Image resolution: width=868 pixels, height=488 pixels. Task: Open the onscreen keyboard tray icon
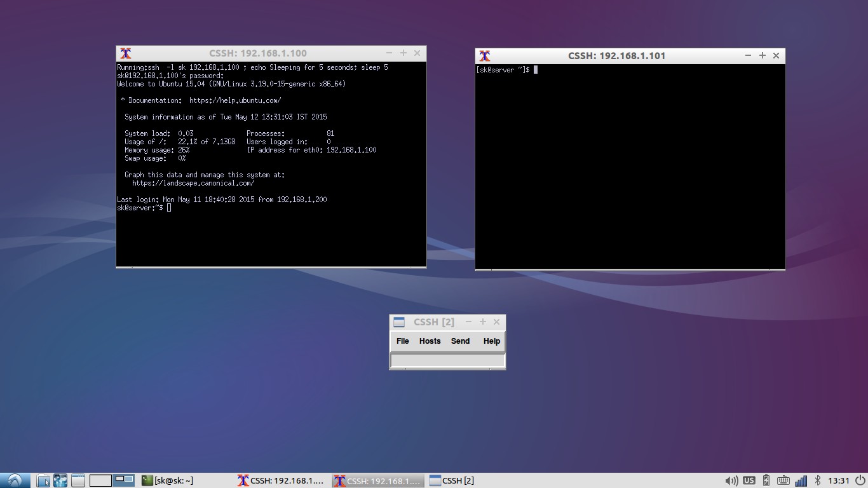(783, 480)
